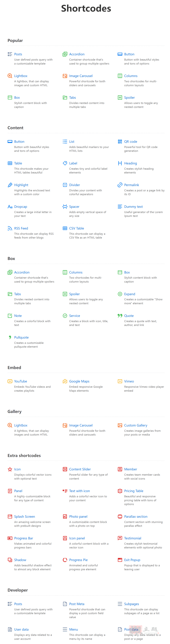Open the Pullquote shortcode link
Viewport: 170px width, 644px height.
[x=21, y=338]
